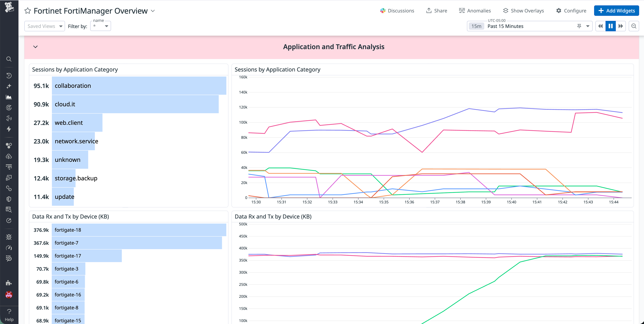Collapse the Application and Traffic Analysis section
Screen dimensions: 644x324
[35, 47]
